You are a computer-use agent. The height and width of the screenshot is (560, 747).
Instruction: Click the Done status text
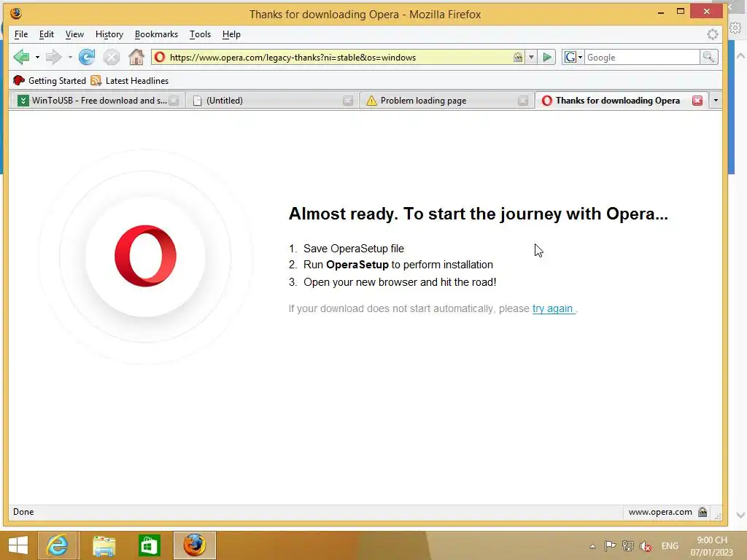[x=23, y=512]
